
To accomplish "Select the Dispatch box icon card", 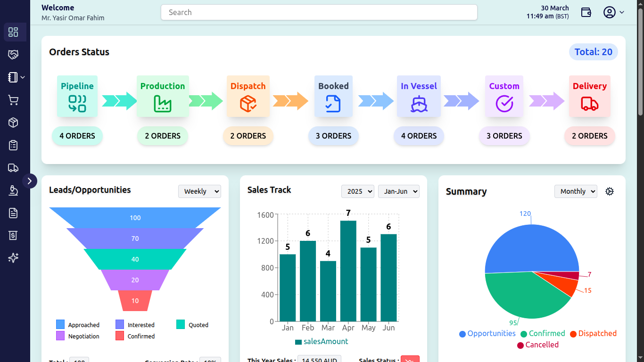I will [x=248, y=96].
